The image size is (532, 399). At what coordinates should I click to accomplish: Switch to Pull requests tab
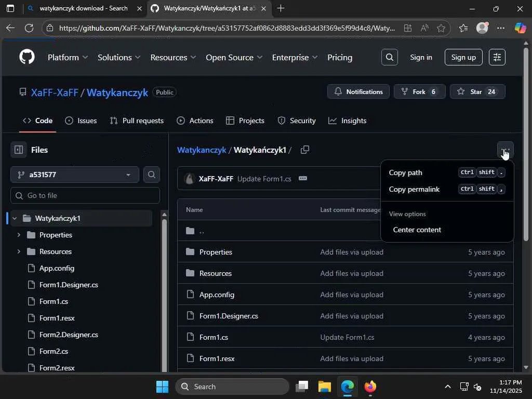pos(137,121)
